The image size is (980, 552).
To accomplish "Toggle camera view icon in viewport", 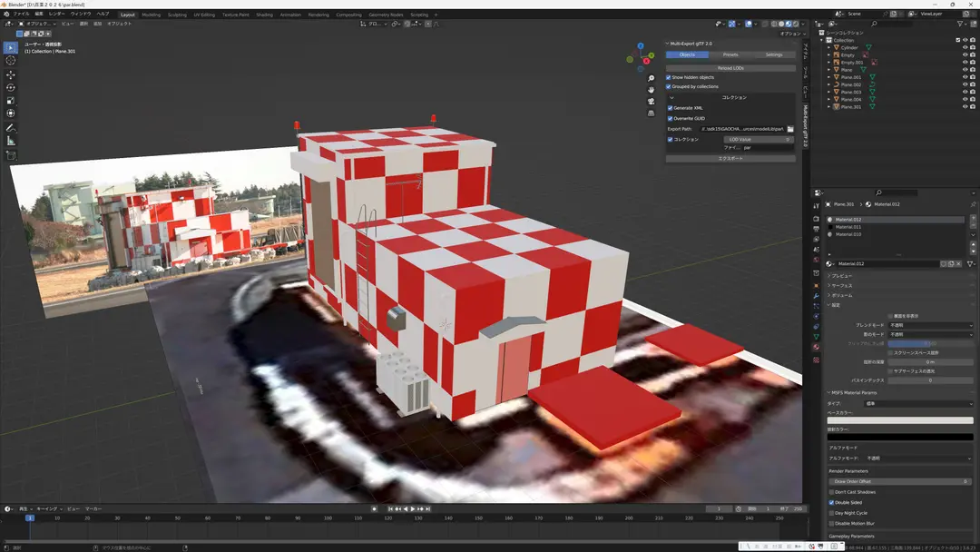I will pos(651,102).
